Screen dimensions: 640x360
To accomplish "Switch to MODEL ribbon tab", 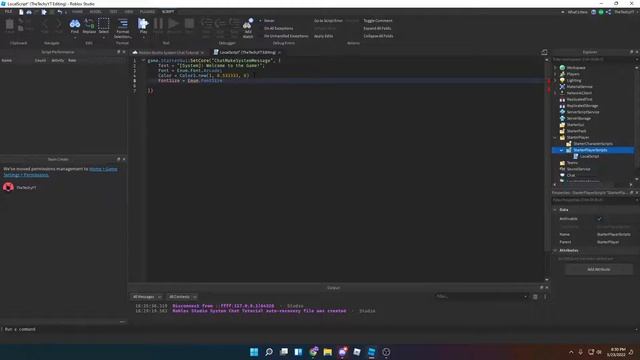I will coord(96,12).
